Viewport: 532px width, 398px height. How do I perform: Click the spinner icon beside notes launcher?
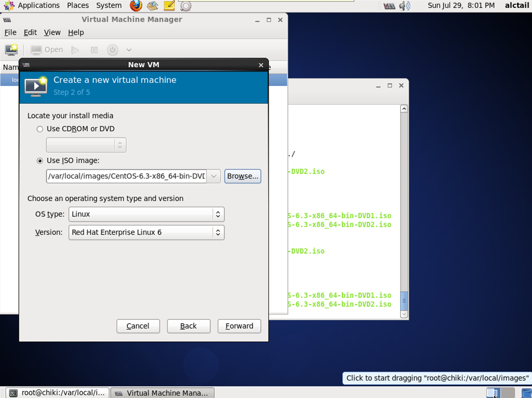click(x=186, y=6)
